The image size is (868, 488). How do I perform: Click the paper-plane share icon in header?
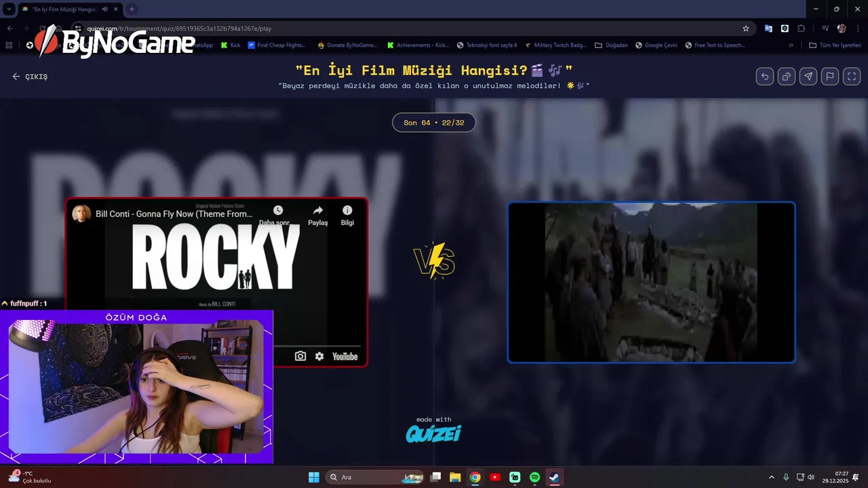pyautogui.click(x=808, y=77)
